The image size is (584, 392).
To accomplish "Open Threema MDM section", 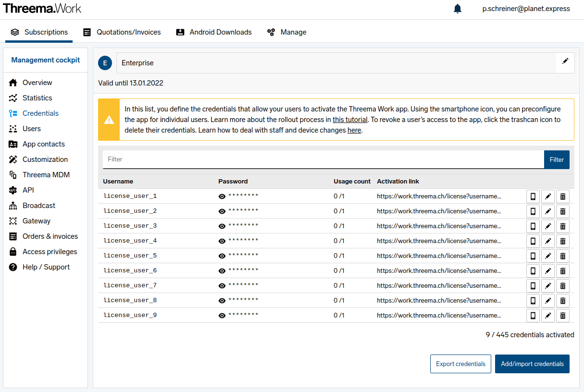I will coord(40,175).
